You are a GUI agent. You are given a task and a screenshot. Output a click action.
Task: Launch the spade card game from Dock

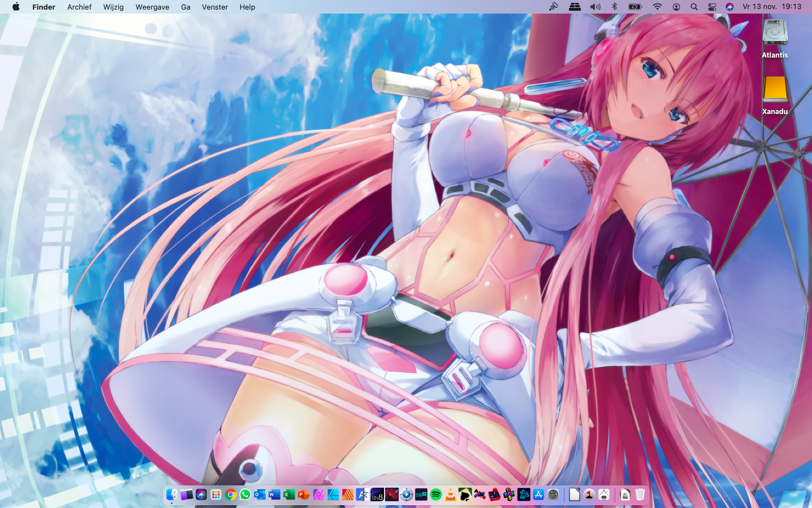point(465,495)
